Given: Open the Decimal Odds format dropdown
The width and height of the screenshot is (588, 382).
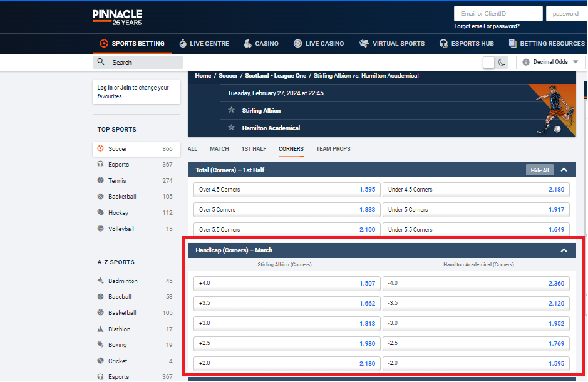Looking at the screenshot, I should point(555,62).
